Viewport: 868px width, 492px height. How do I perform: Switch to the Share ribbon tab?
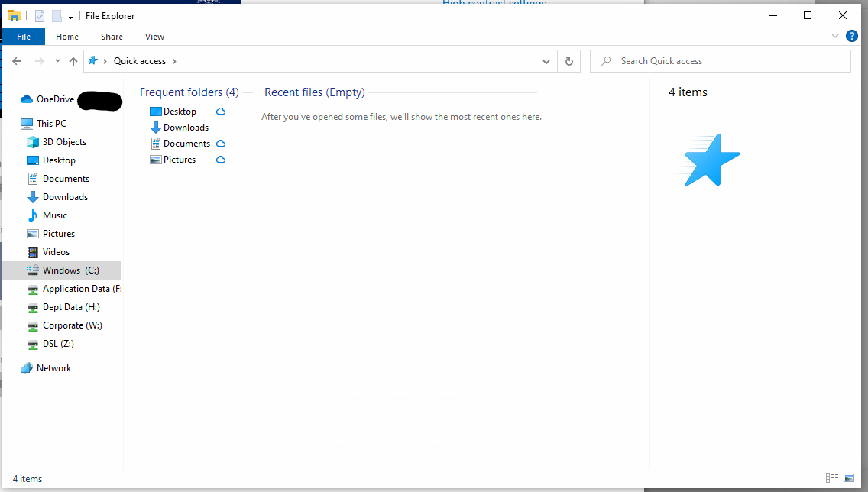pyautogui.click(x=112, y=36)
